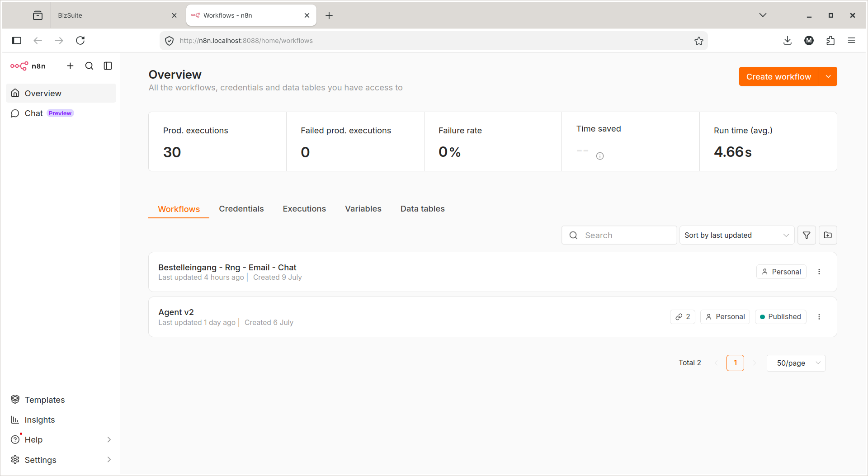Switch to the Variables tab
The width and height of the screenshot is (868, 476).
(363, 209)
